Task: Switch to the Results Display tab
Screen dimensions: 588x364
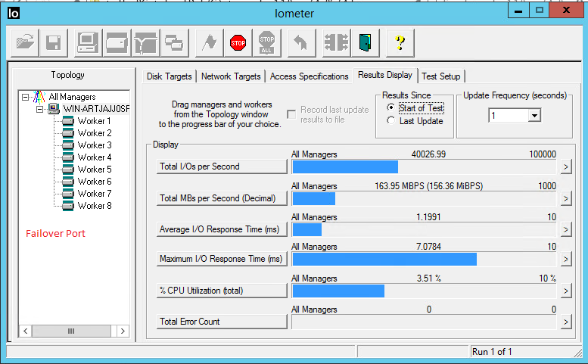Action: point(384,75)
